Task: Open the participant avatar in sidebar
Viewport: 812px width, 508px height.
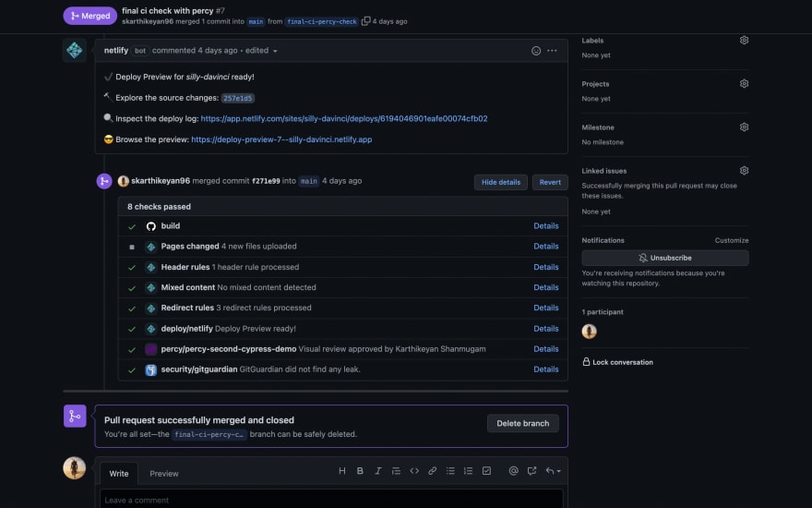Action: pyautogui.click(x=590, y=332)
